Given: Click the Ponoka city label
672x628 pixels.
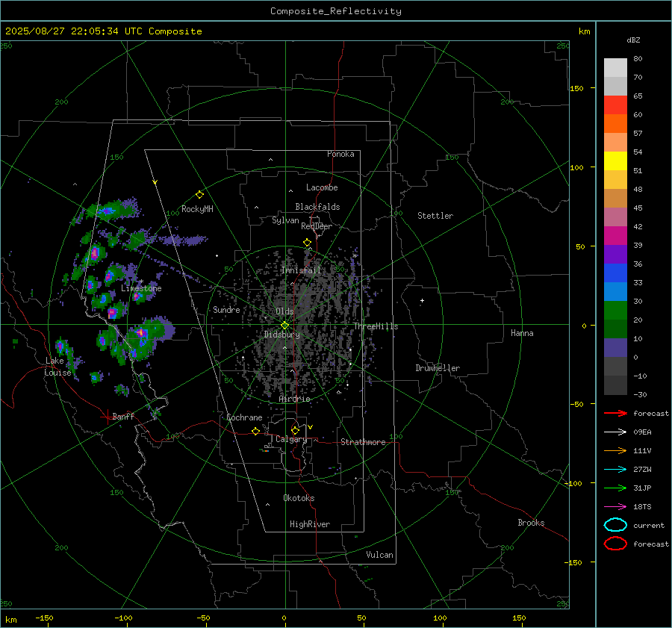Looking at the screenshot, I should [340, 154].
